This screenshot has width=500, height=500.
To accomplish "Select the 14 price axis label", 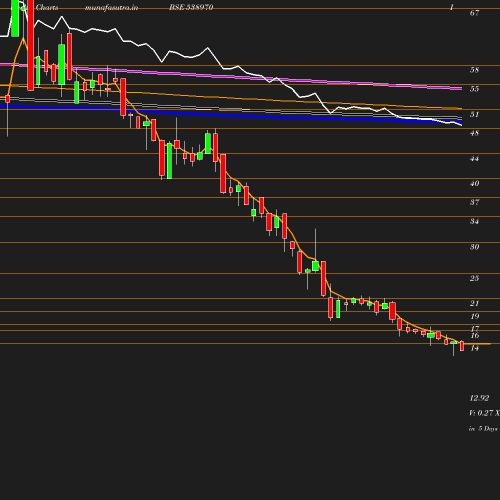I will pyautogui.click(x=474, y=348).
